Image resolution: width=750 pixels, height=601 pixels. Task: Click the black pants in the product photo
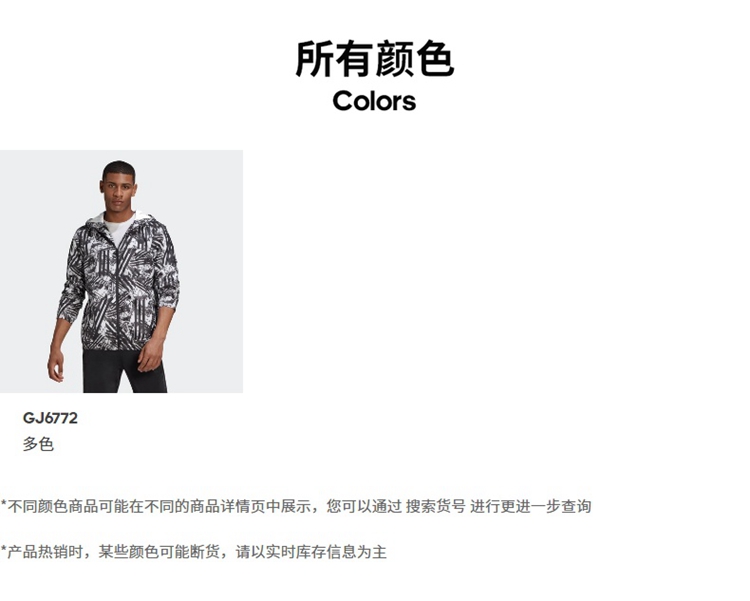click(122, 371)
